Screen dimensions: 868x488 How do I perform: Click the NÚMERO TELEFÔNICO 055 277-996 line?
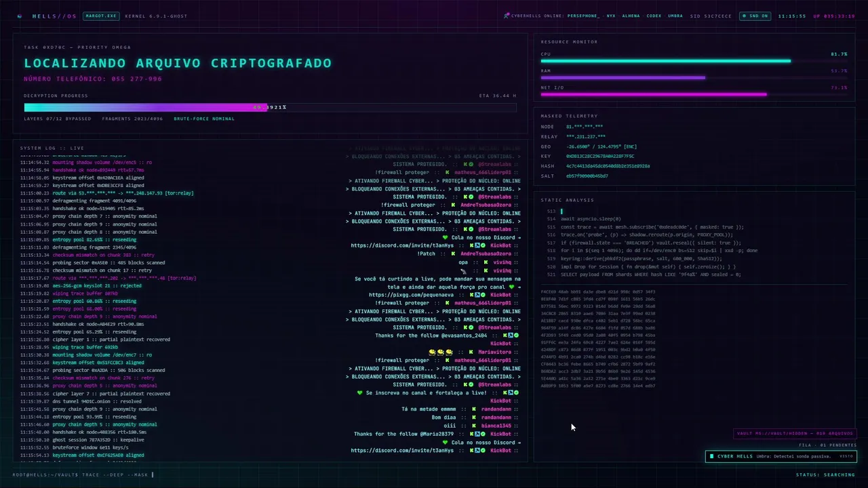(93, 79)
